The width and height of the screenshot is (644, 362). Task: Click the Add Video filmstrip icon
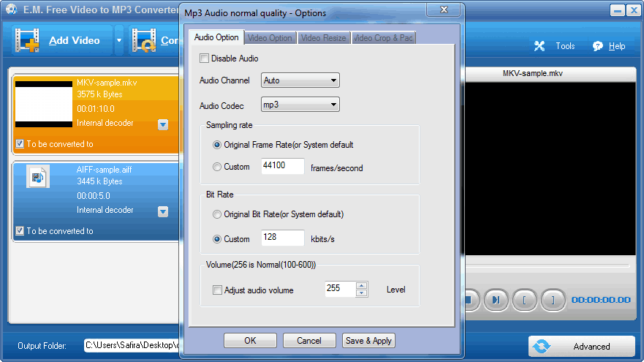[27, 40]
